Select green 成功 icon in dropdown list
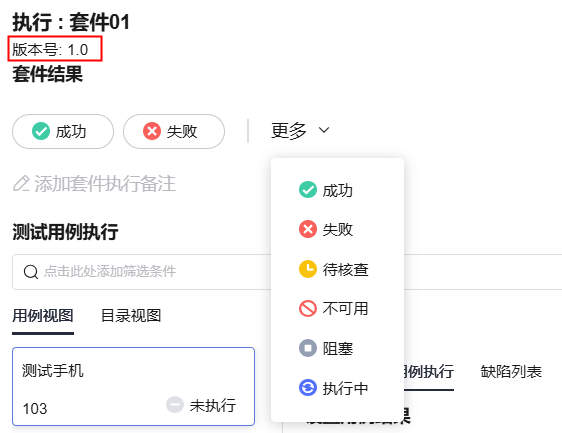Screen dimensions: 562x433 pos(308,190)
